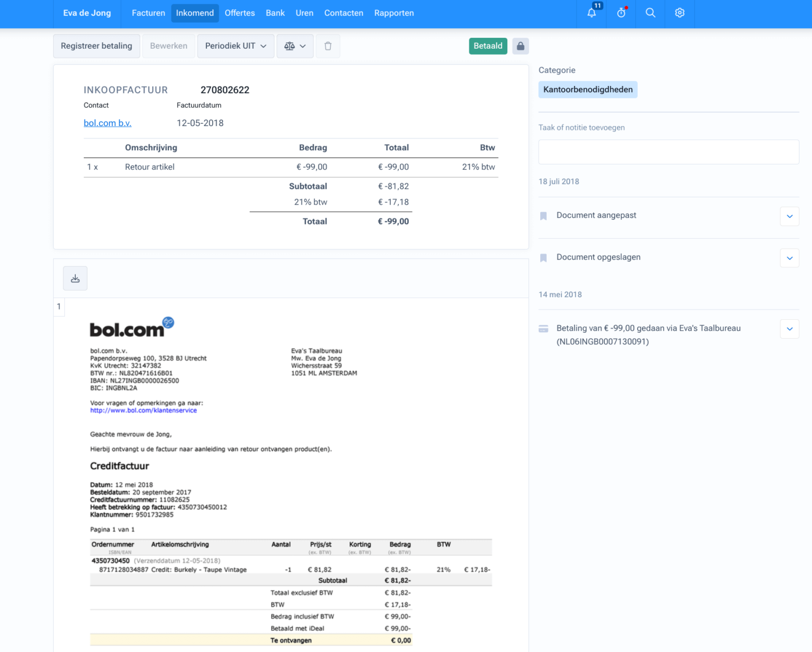Open settings gear icon
This screenshot has height=652, width=812.
pyautogui.click(x=680, y=13)
